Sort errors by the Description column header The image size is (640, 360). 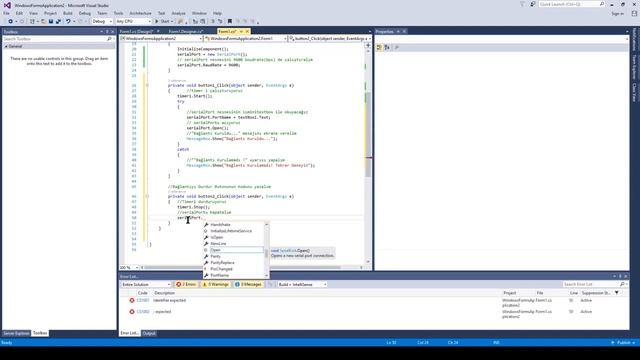[164, 293]
